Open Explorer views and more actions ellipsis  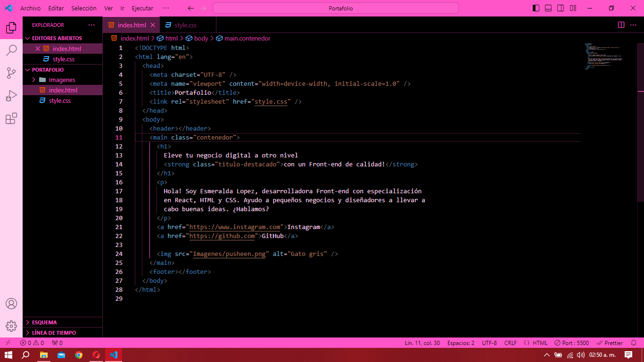[91, 25]
